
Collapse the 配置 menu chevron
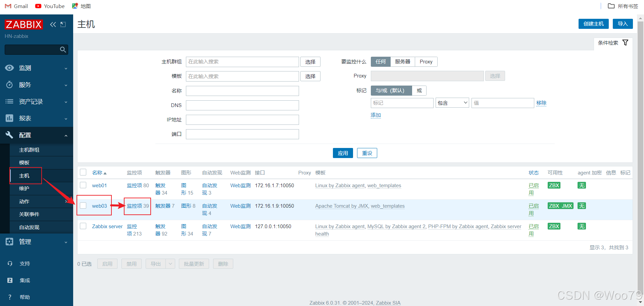coord(66,136)
